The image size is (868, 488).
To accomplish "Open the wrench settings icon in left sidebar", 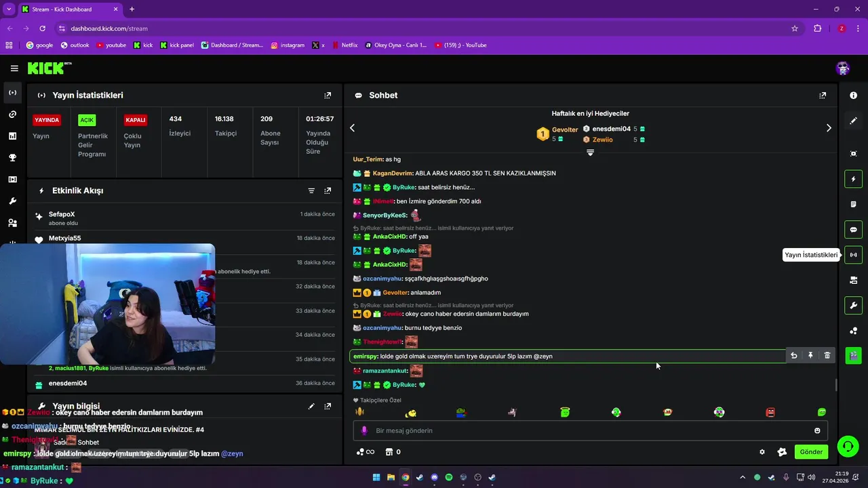I will 12,201.
